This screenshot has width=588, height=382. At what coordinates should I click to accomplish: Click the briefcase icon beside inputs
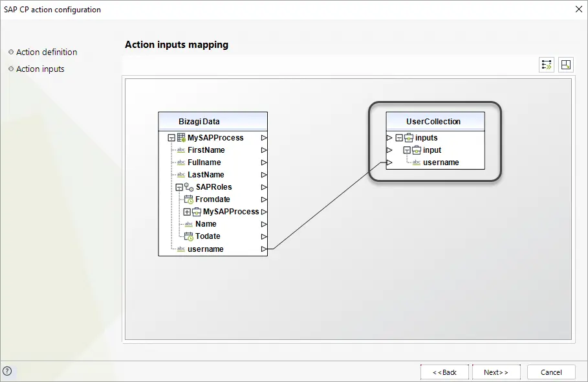click(x=408, y=138)
